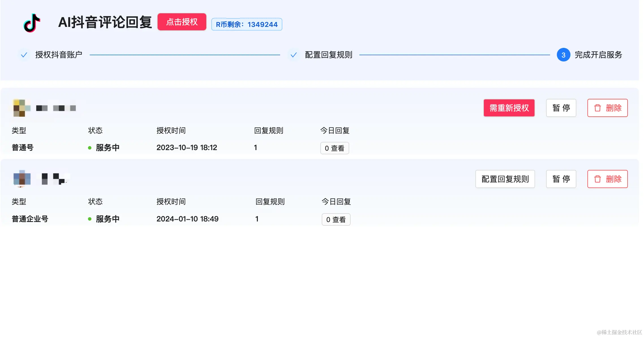This screenshot has height=337, width=644.
Task: Click the blue step 3 circle icon
Action: coord(563,55)
